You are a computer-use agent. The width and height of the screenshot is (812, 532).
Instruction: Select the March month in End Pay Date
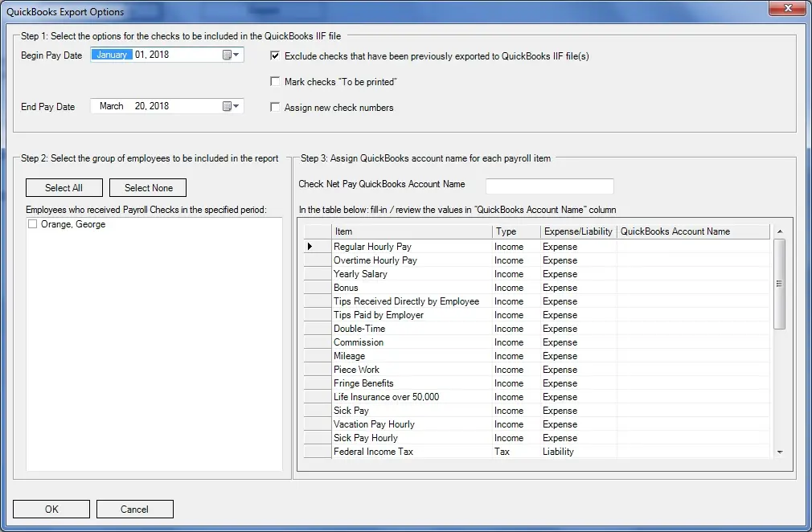coord(112,106)
